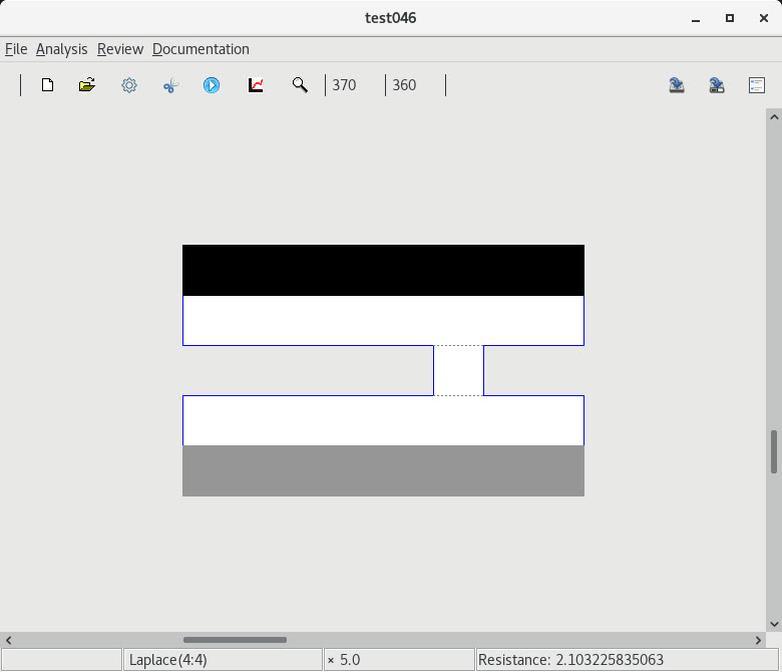
Task: Open the settings gear icon
Action: (x=129, y=85)
